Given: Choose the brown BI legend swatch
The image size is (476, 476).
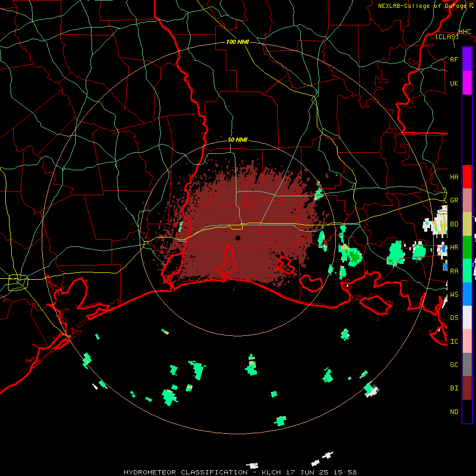Looking at the screenshot, I should pyautogui.click(x=467, y=388).
